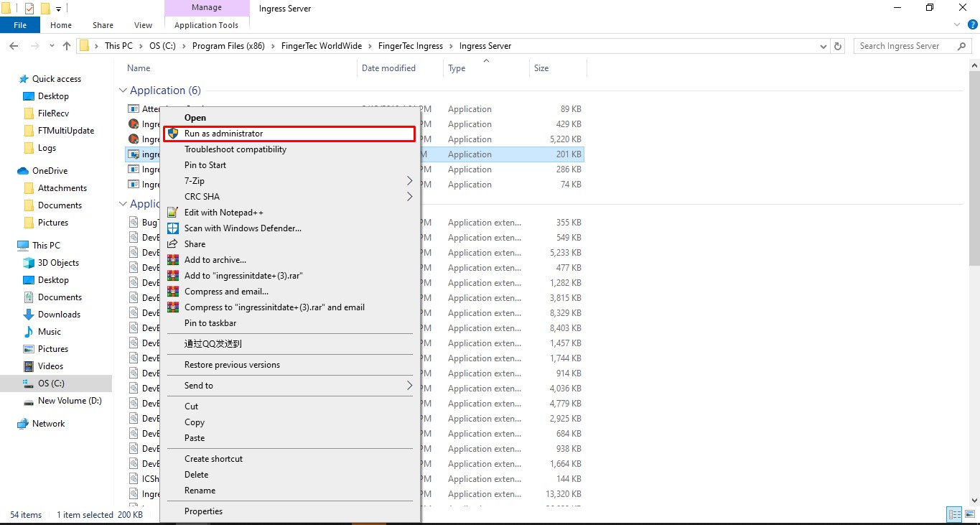The height and width of the screenshot is (525, 980).
Task: Open FTMultiUpdate folder in Quick access
Action: coord(66,131)
